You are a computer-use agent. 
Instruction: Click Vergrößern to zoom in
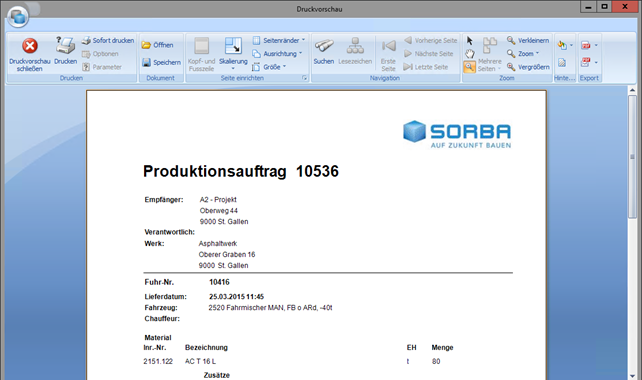point(528,67)
